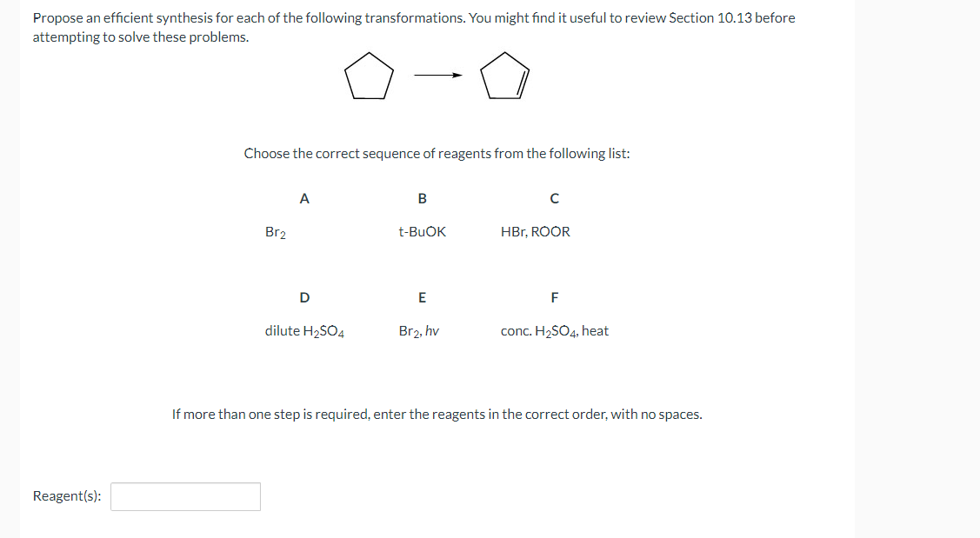Click the column header letter D
980x538 pixels.
[303, 297]
